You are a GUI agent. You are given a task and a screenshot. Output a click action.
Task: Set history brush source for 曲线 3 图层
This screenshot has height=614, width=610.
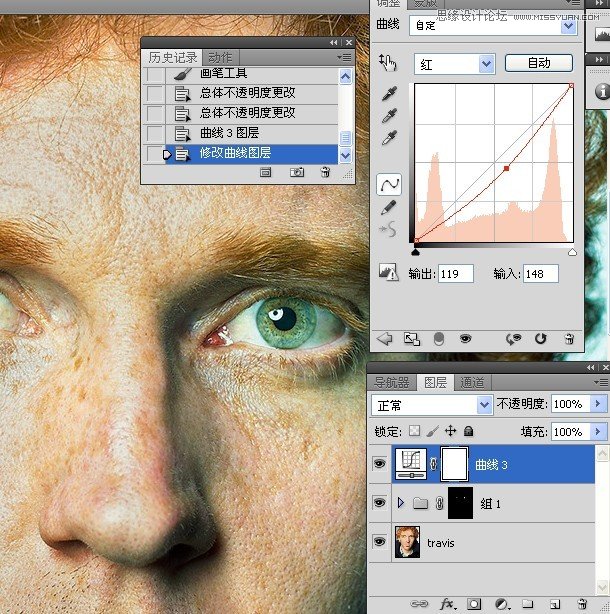click(x=154, y=134)
